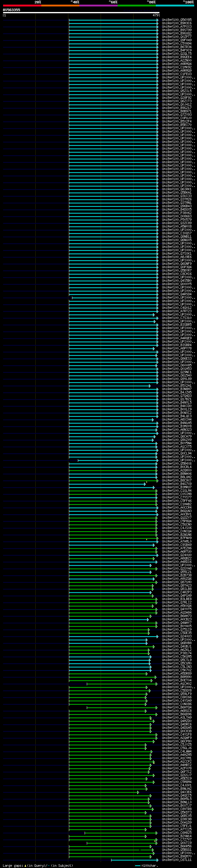Click the UniRef100_Q5ZIL5 label
197x868 pixels.
177,91
